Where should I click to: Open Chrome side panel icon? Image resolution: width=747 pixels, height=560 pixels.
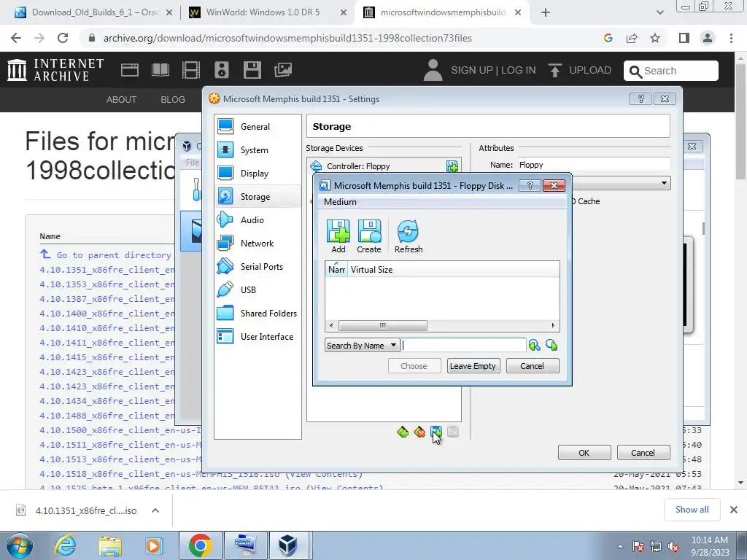(684, 38)
